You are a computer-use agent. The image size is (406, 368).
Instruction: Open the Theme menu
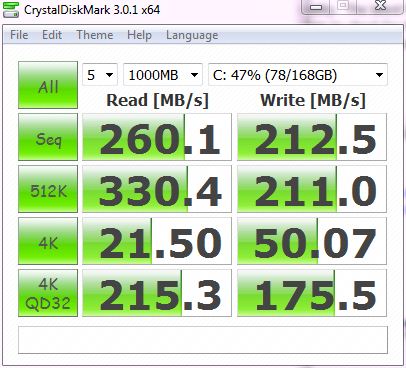[x=95, y=35]
